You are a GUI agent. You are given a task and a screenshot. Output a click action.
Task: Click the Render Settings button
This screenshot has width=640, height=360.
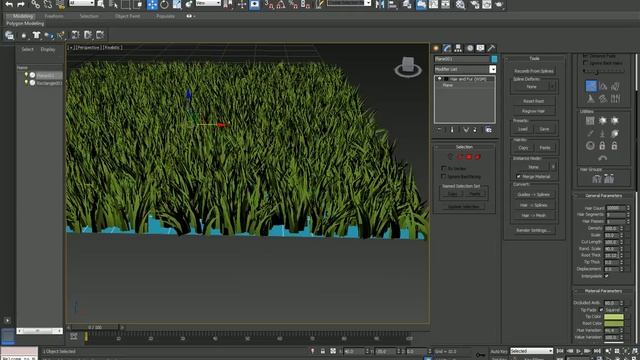(533, 230)
